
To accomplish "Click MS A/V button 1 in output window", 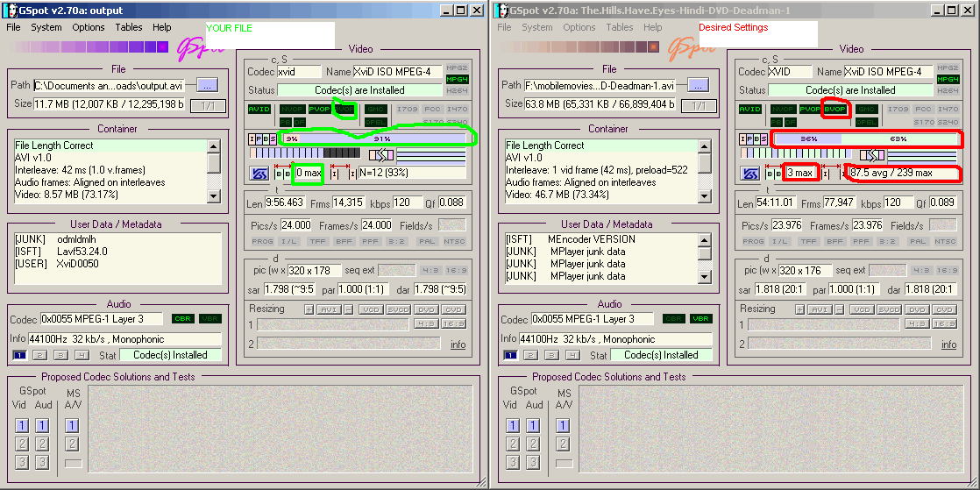I will click(x=72, y=426).
